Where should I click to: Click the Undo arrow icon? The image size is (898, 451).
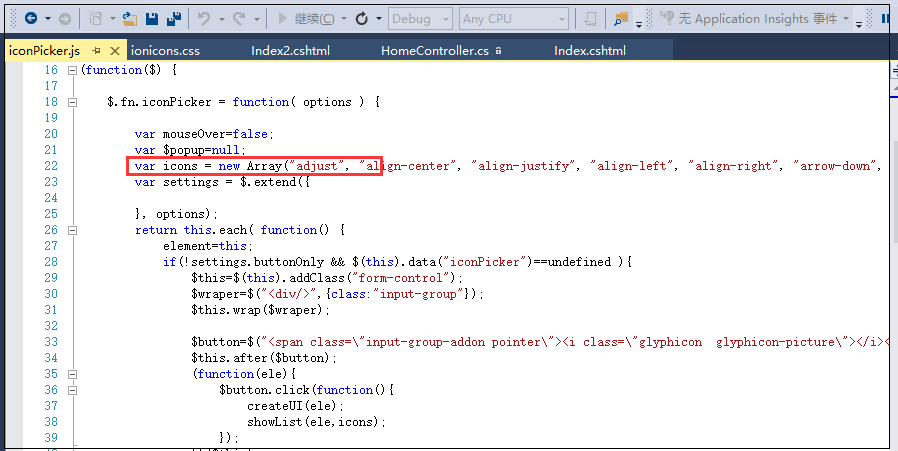pos(204,19)
